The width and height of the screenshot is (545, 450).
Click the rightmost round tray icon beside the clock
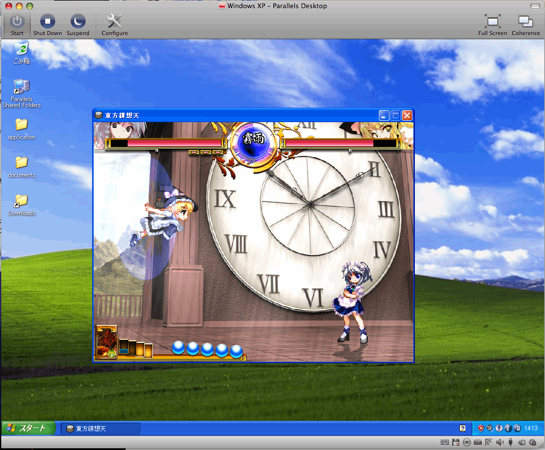(517, 428)
